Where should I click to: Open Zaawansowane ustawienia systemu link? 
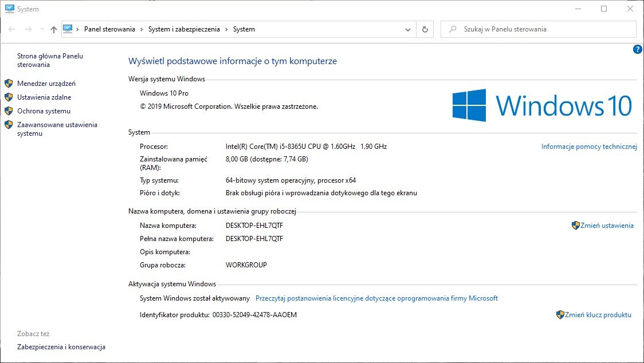(57, 129)
